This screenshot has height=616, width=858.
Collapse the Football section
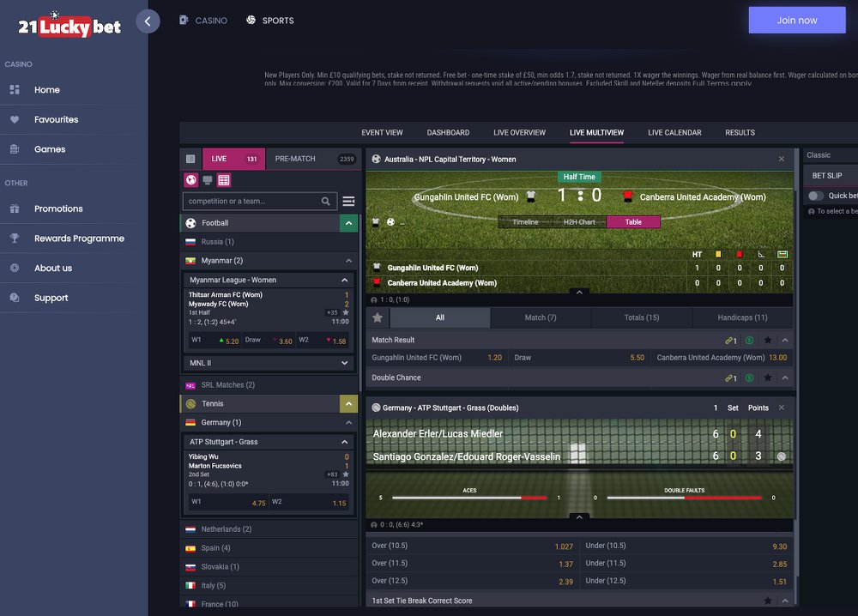click(x=348, y=223)
